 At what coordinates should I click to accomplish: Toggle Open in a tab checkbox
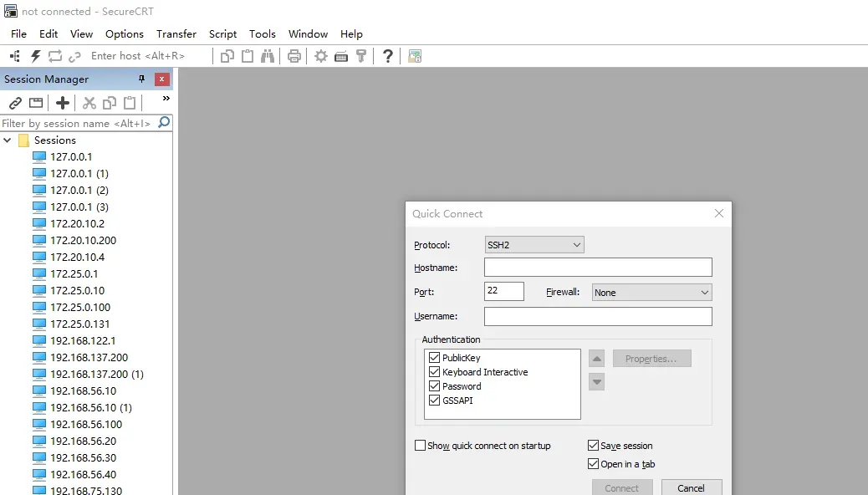pos(593,464)
